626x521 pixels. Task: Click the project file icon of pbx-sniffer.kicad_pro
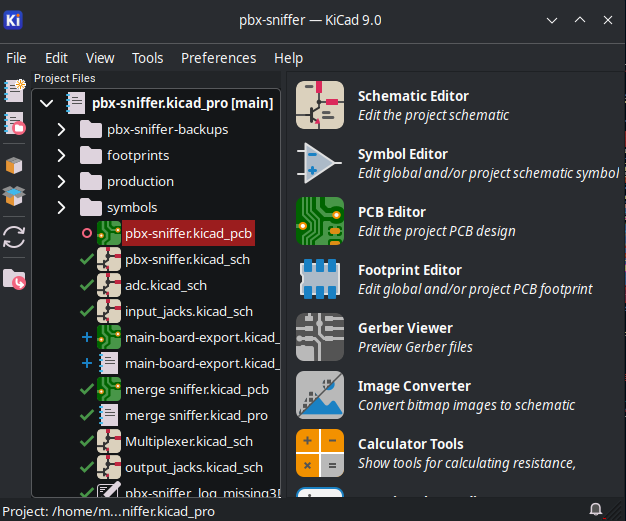click(75, 103)
